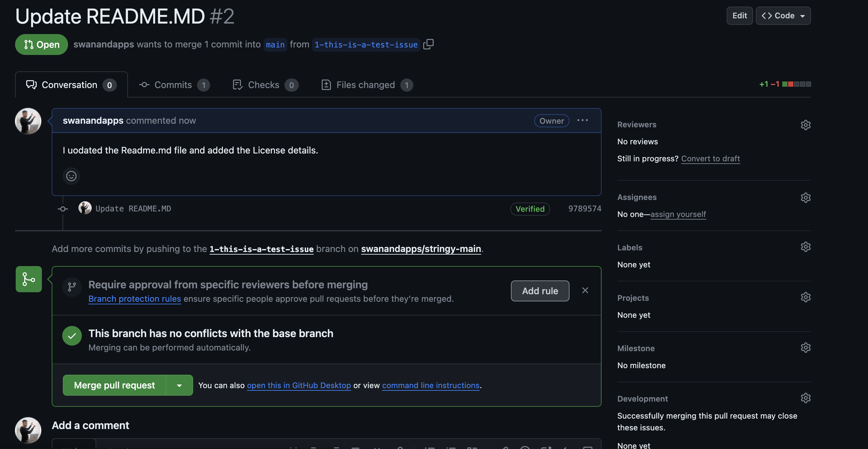The image size is (868, 449).
Task: Switch to the Files changed tab
Action: 367,85
